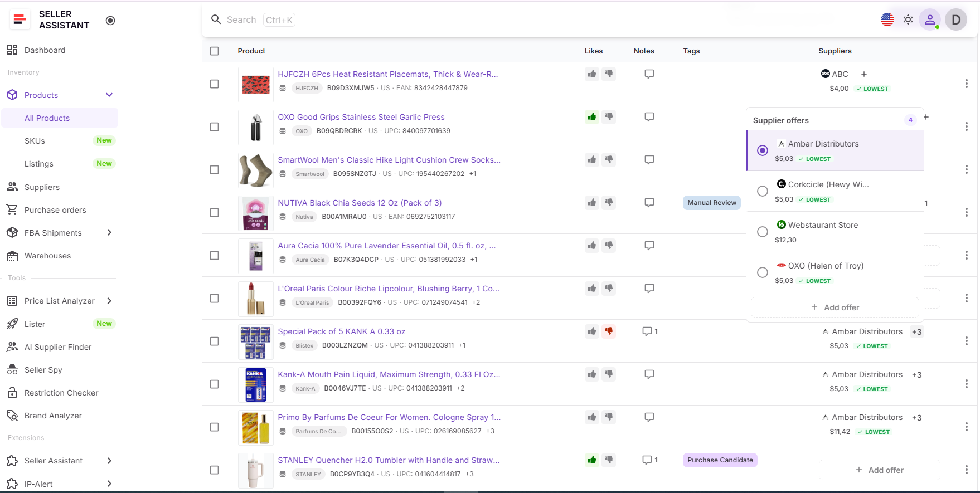Click the Purchase Candidate tag
This screenshot has height=493, width=980.
pos(720,460)
